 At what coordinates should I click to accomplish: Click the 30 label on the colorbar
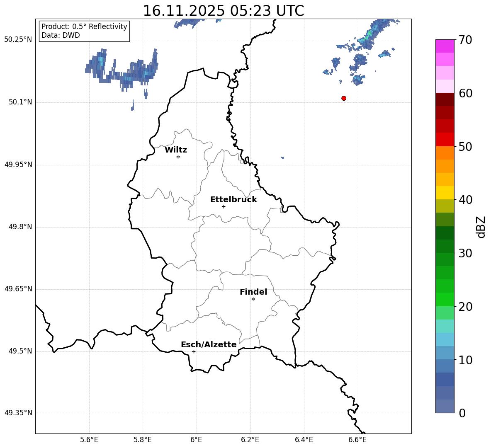(x=465, y=253)
